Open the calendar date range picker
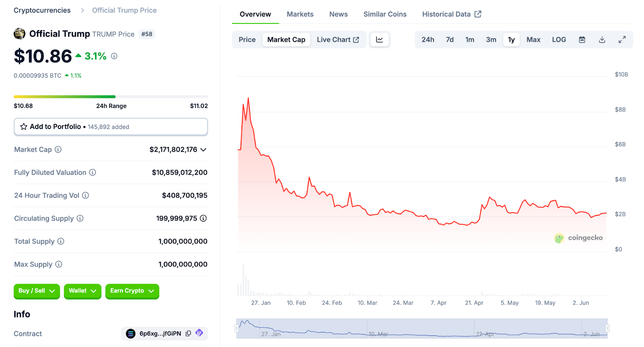Viewport: 644px width, 347px height. pyautogui.click(x=582, y=39)
